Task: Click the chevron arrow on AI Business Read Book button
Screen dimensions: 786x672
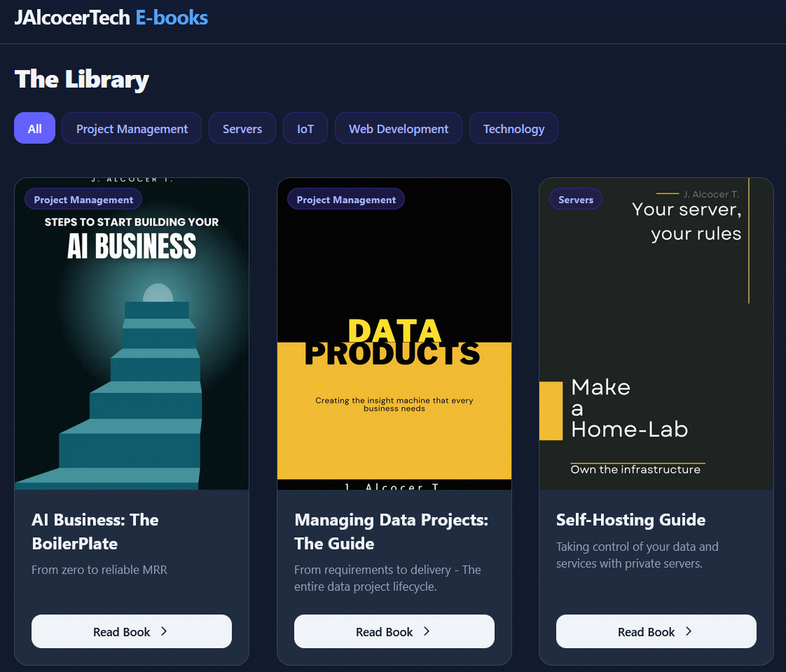Action: coord(163,631)
